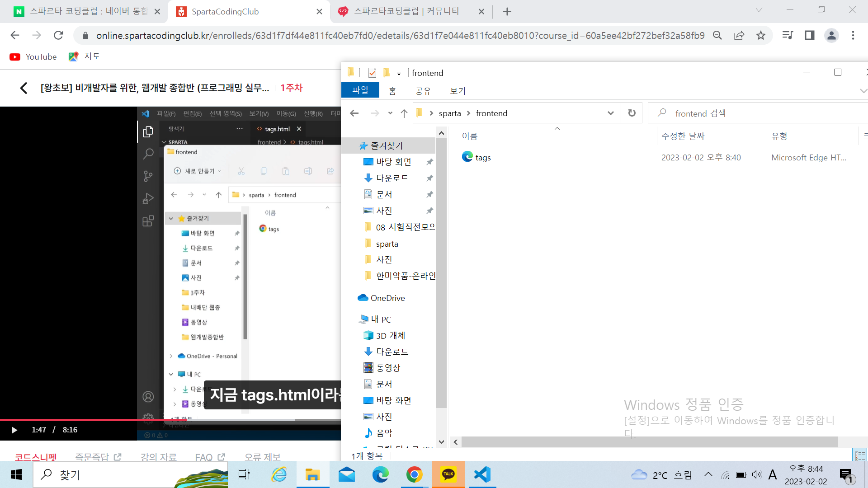Open recent locations dropdown in Explorer
The image size is (868, 488).
tap(390, 113)
